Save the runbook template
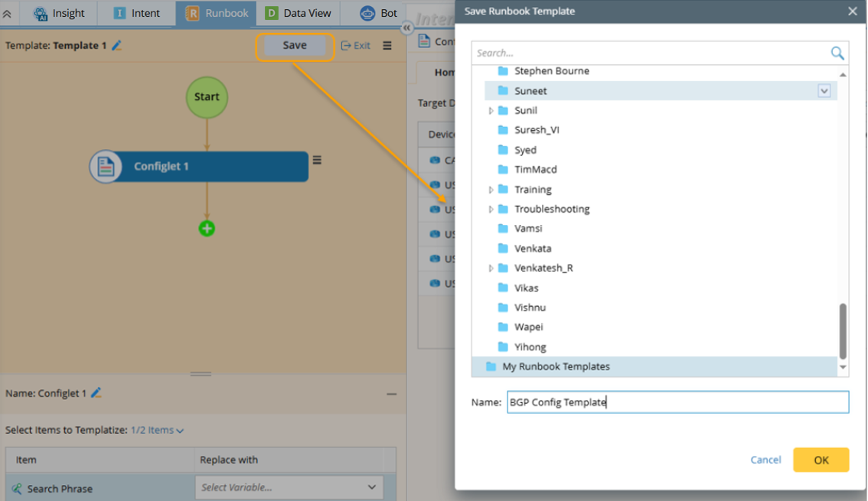This screenshot has height=501, width=868. click(x=295, y=45)
